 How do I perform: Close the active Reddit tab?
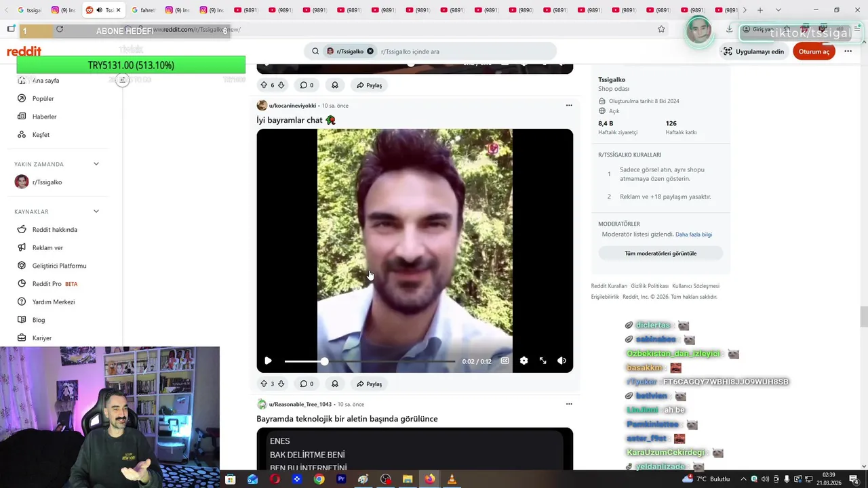[119, 10]
